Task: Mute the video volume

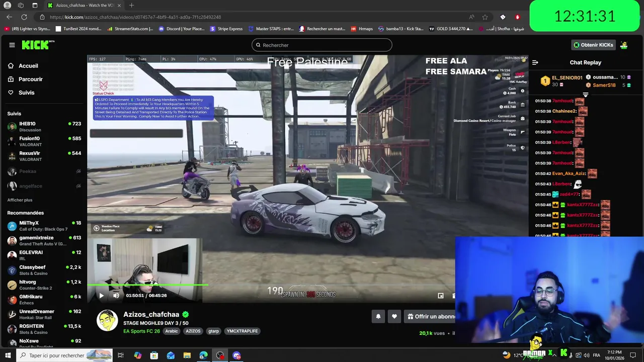Action: coord(116,296)
